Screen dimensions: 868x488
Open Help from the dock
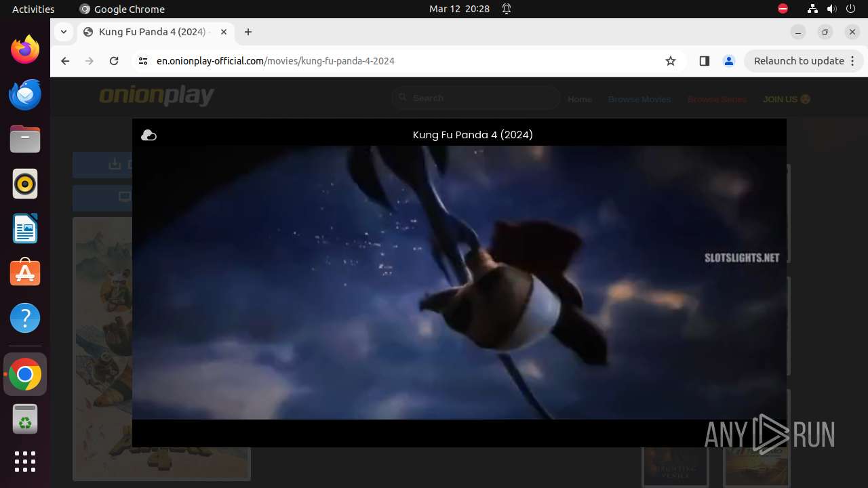pos(25,319)
